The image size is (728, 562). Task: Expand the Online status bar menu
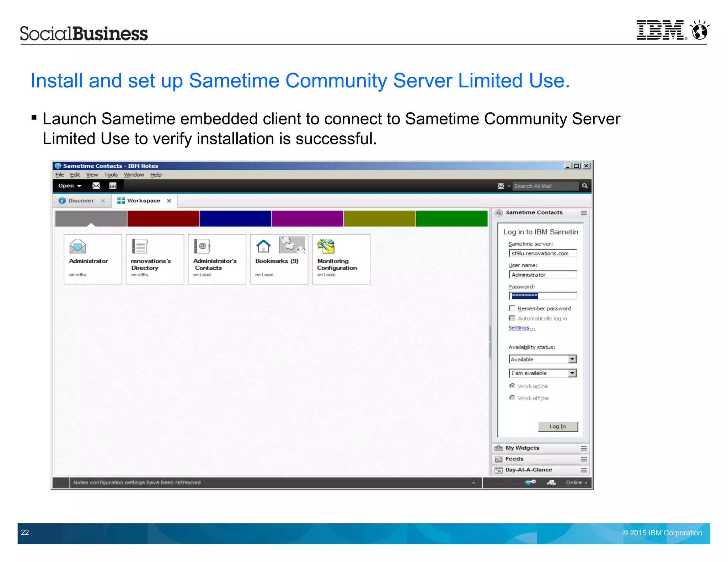coord(577,482)
